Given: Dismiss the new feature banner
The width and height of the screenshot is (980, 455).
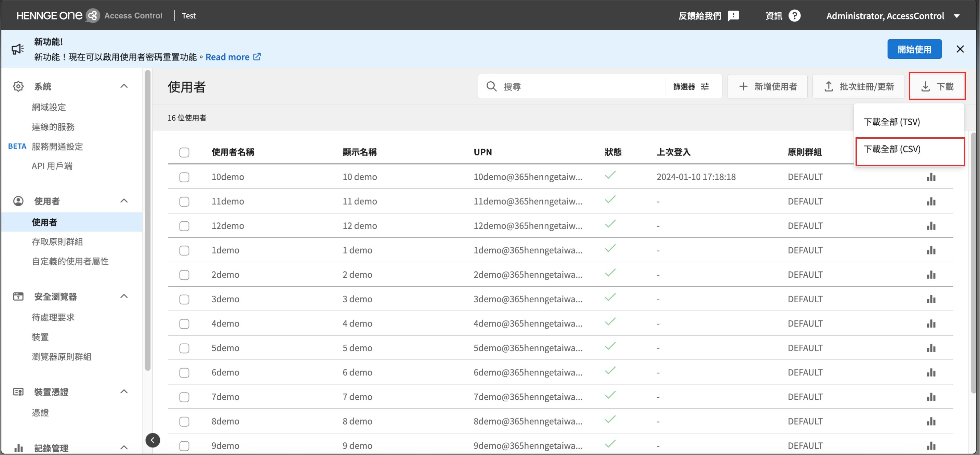Looking at the screenshot, I should [x=959, y=49].
